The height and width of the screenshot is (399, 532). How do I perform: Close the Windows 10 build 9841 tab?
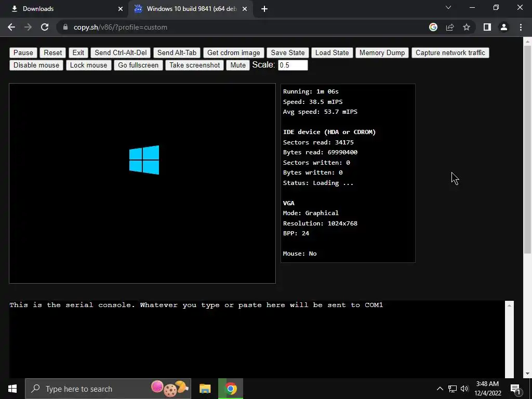tap(245, 9)
